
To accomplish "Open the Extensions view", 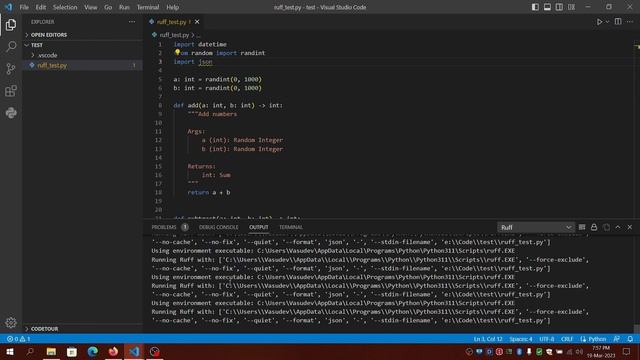I will point(11,91).
